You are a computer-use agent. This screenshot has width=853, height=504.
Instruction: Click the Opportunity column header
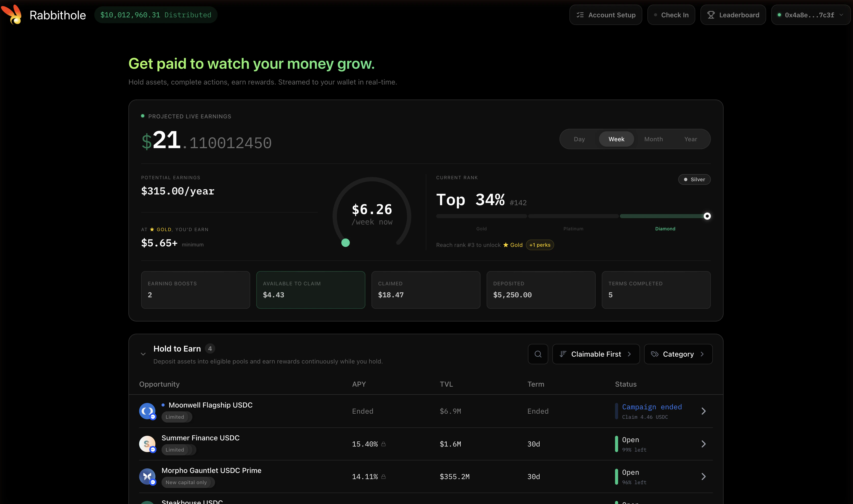click(x=159, y=384)
